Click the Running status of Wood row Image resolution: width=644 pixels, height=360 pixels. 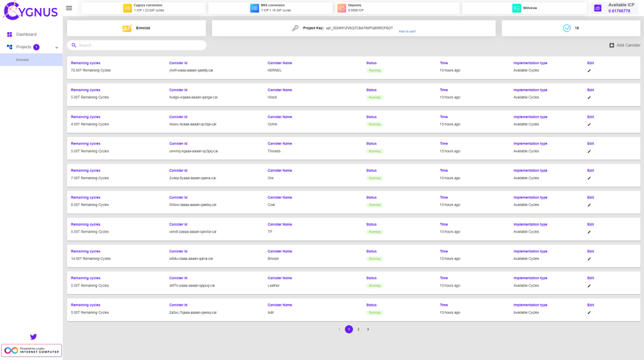[x=375, y=98]
